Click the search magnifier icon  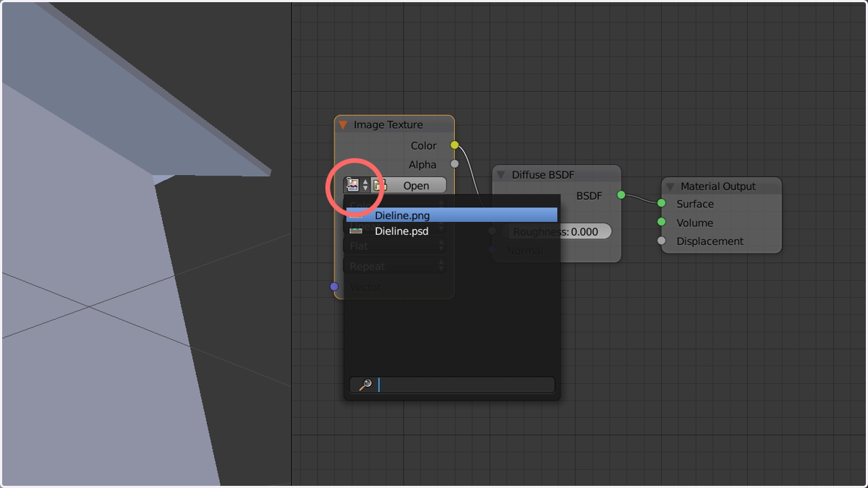[x=365, y=385]
